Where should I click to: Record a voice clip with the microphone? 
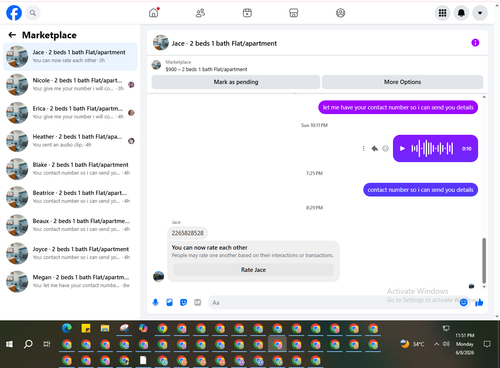click(x=155, y=302)
